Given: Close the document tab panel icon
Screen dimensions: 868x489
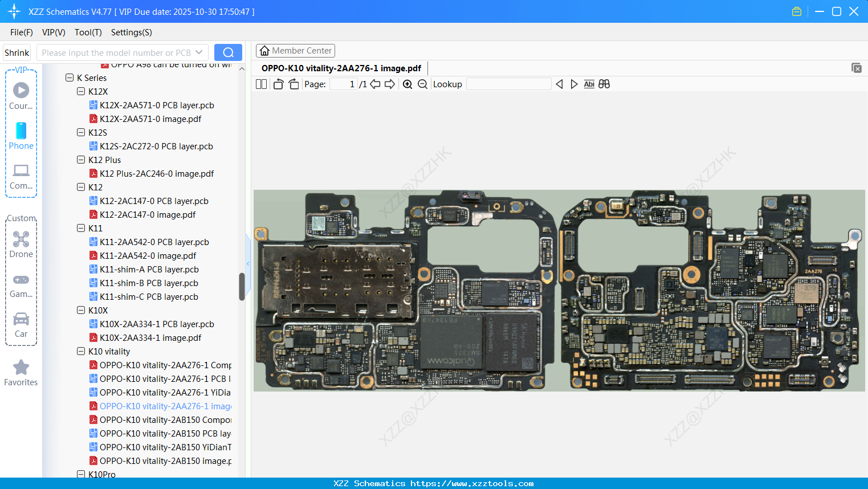Looking at the screenshot, I should (x=857, y=68).
